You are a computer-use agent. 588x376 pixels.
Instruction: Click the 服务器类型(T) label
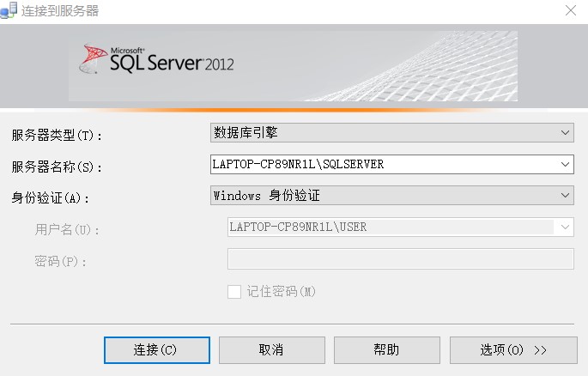[57, 135]
